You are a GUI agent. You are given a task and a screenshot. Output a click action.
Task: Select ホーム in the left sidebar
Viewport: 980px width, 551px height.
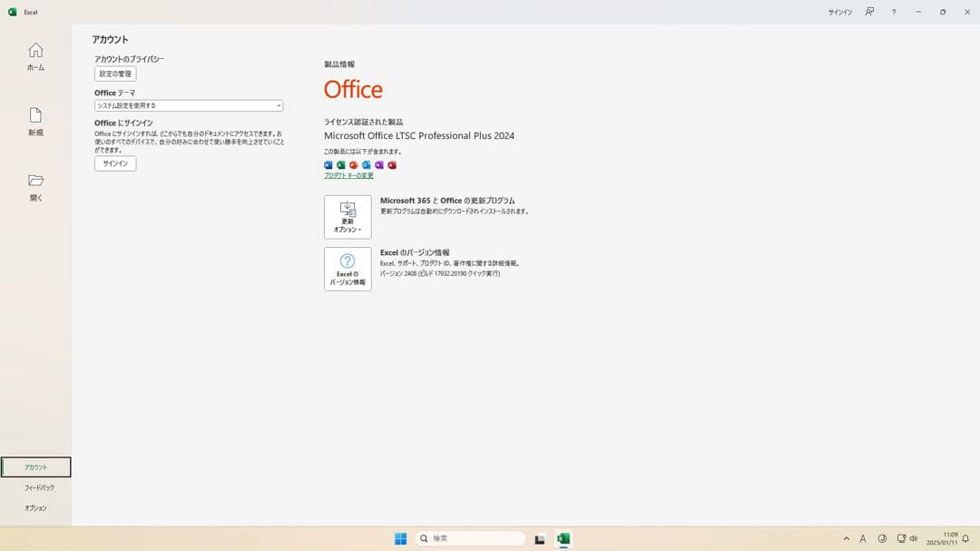pos(35,56)
